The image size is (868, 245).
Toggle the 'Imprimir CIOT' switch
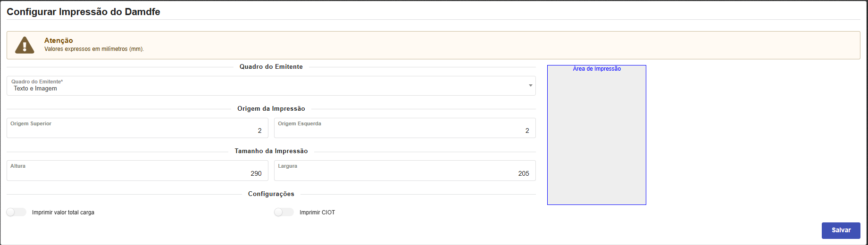(x=284, y=212)
